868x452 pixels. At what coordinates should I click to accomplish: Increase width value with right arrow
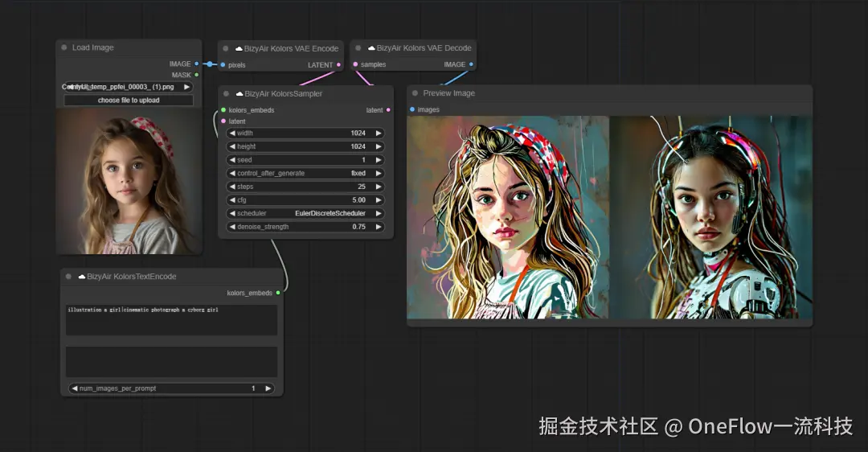tap(379, 133)
